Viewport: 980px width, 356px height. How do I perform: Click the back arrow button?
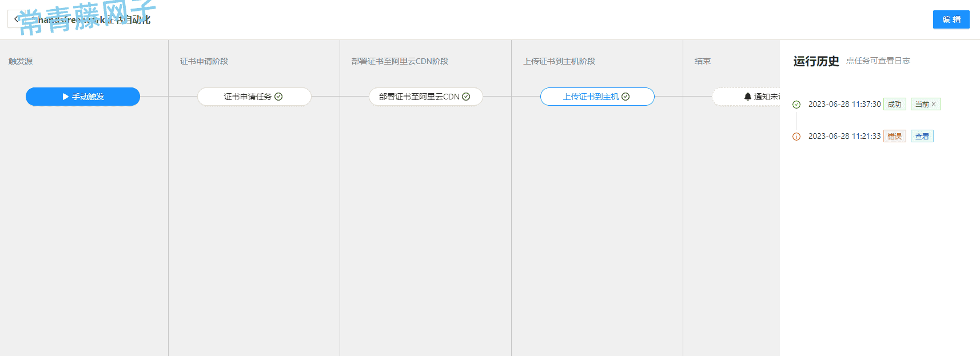pos(16,19)
